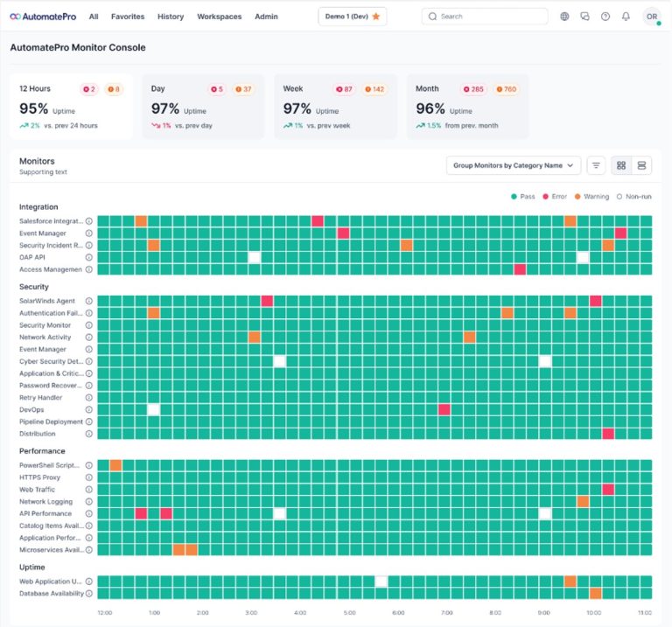Click the notifications bell icon
Image resolution: width=672 pixels, height=627 pixels.
click(x=626, y=17)
